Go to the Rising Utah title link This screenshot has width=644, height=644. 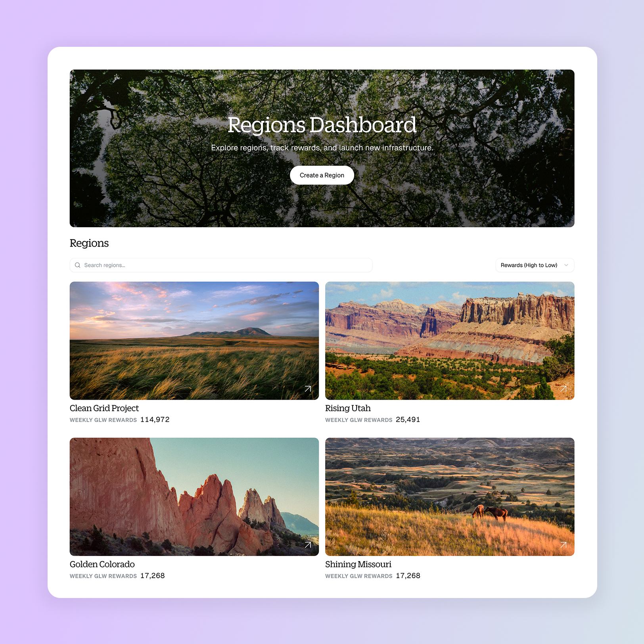(348, 408)
